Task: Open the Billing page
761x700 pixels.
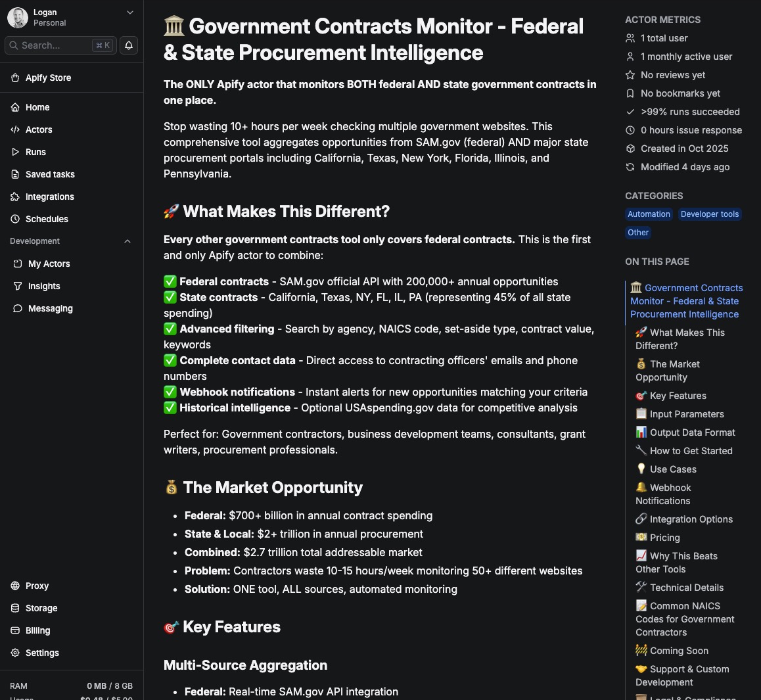Action: point(37,630)
